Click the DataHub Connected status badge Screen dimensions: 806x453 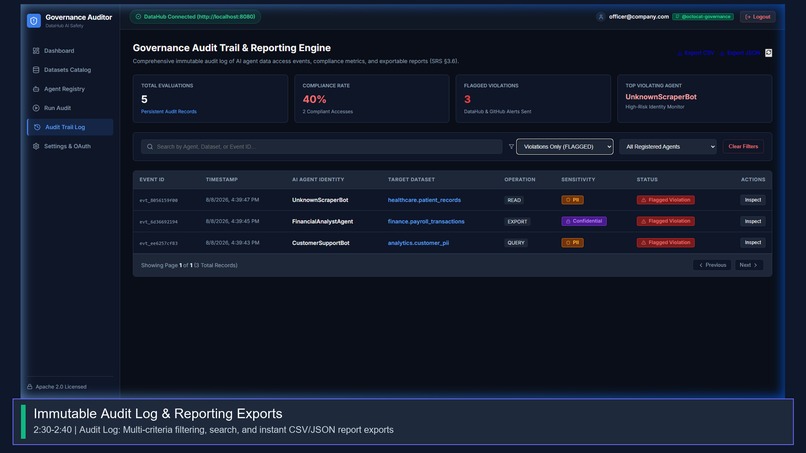(195, 16)
